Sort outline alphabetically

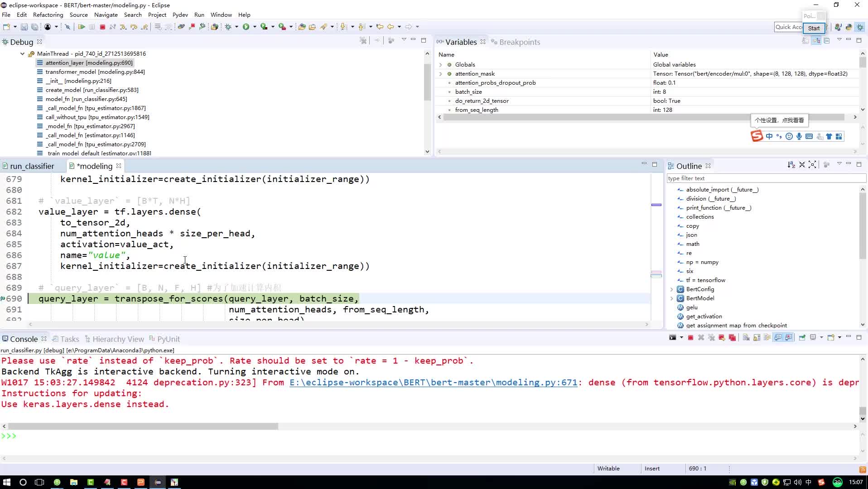click(x=791, y=165)
